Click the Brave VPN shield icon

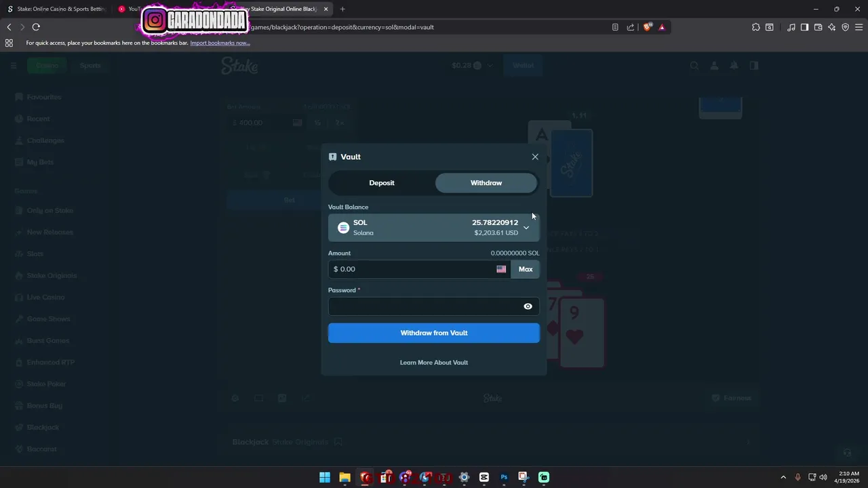coord(845,27)
